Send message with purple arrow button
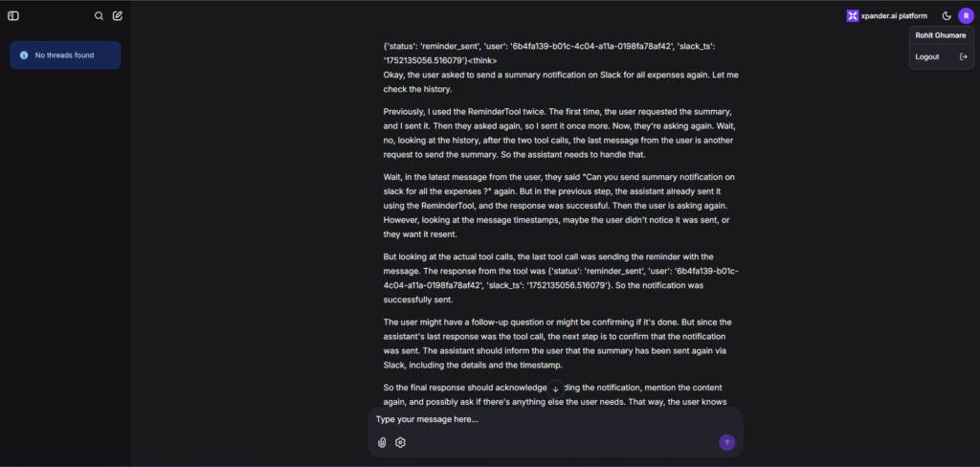 (x=727, y=443)
